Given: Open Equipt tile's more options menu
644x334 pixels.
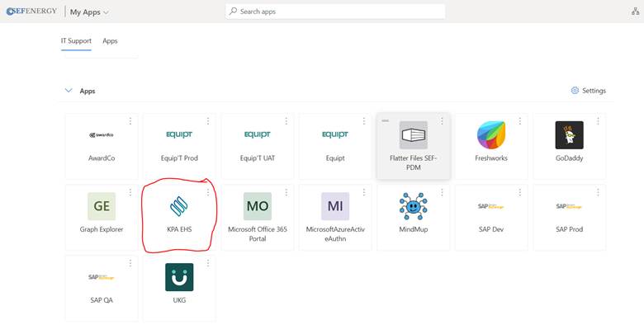Looking at the screenshot, I should [363, 120].
